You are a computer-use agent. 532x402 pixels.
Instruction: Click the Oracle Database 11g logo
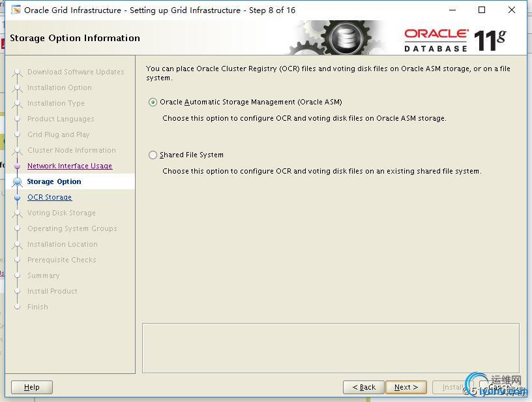[454, 40]
